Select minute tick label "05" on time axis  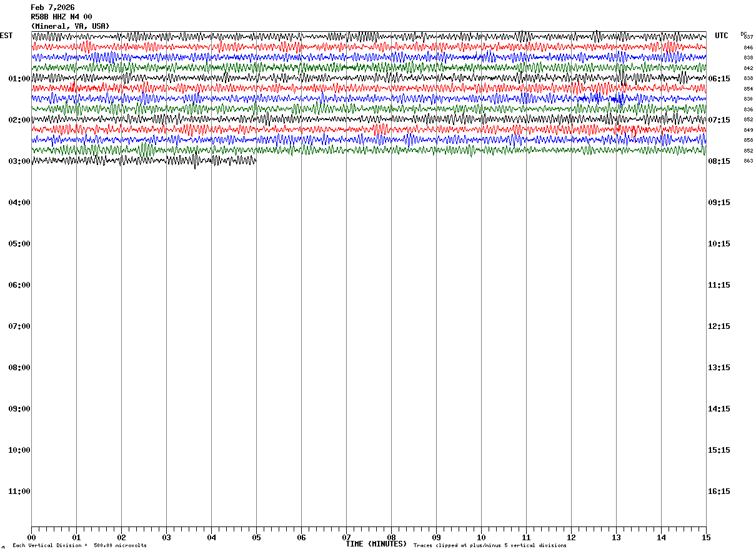(256, 538)
